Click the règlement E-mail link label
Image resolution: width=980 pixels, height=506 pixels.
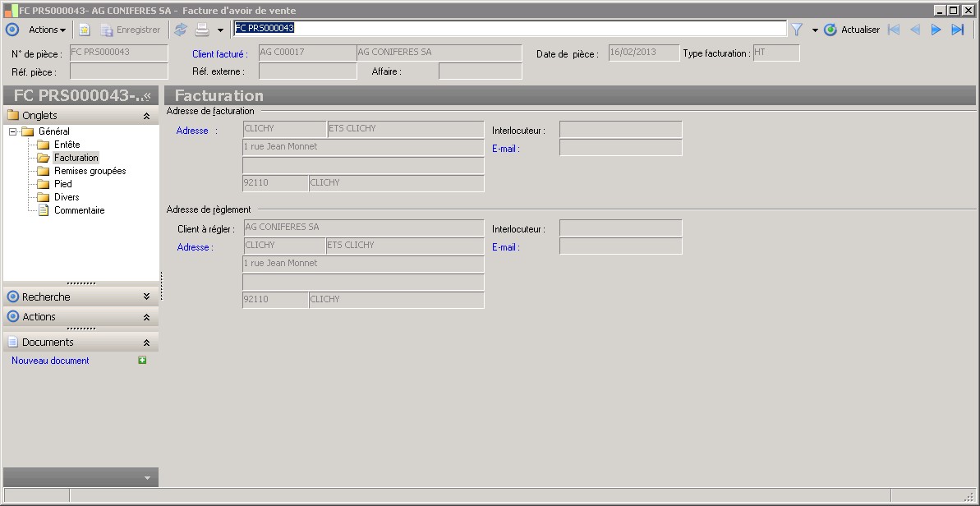pyautogui.click(x=506, y=247)
